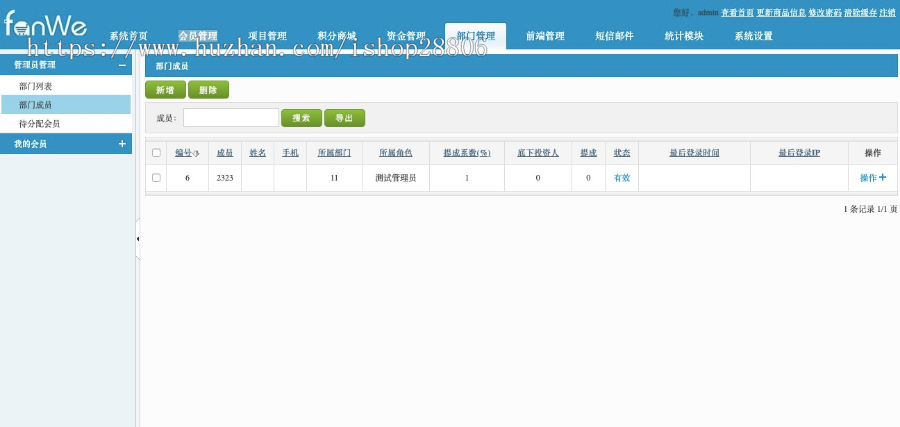Click the 导出 export button
Image resolution: width=900 pixels, height=427 pixels.
tap(344, 118)
